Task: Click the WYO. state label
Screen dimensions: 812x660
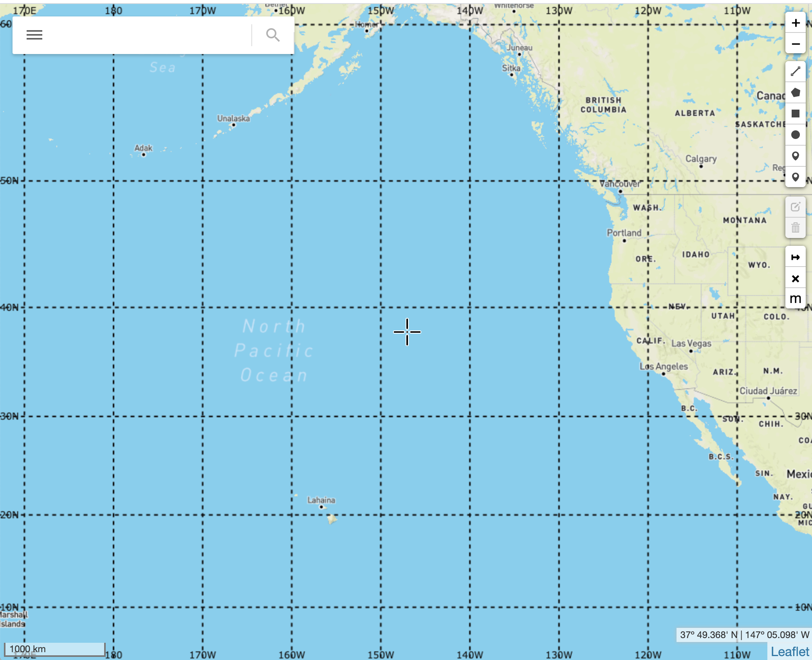Action: pyautogui.click(x=759, y=265)
